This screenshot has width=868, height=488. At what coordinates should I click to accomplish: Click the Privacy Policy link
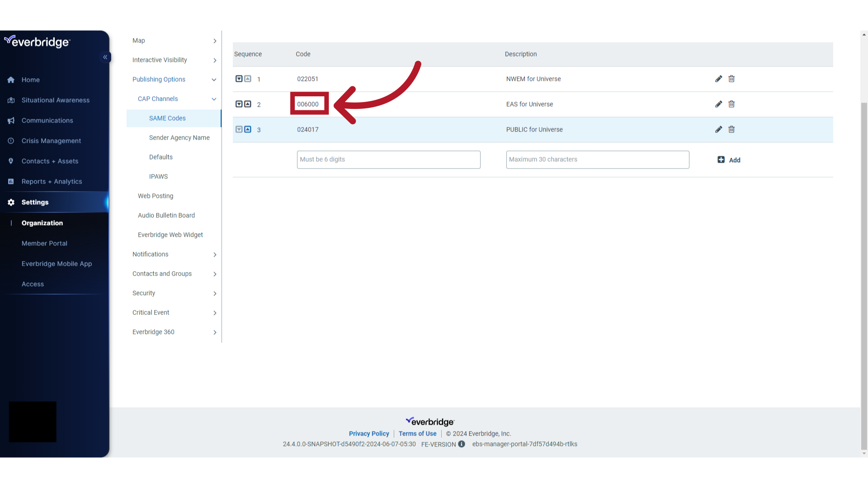click(x=368, y=433)
